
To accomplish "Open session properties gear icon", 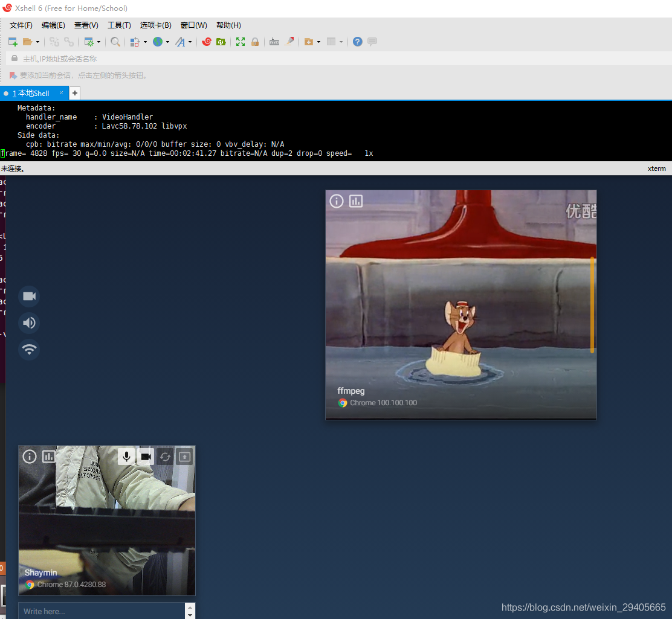I will [x=89, y=42].
